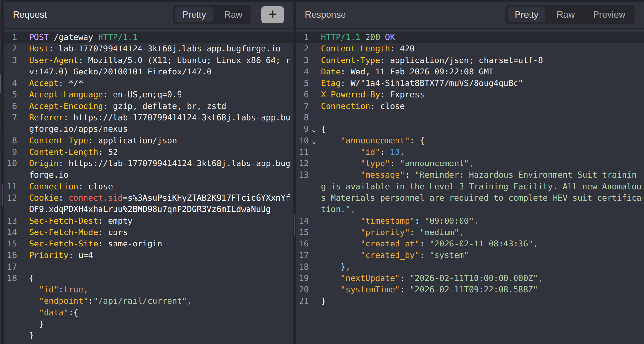This screenshot has height=344, width=644.
Task: Open the Response Preview tab
Action: 609,15
